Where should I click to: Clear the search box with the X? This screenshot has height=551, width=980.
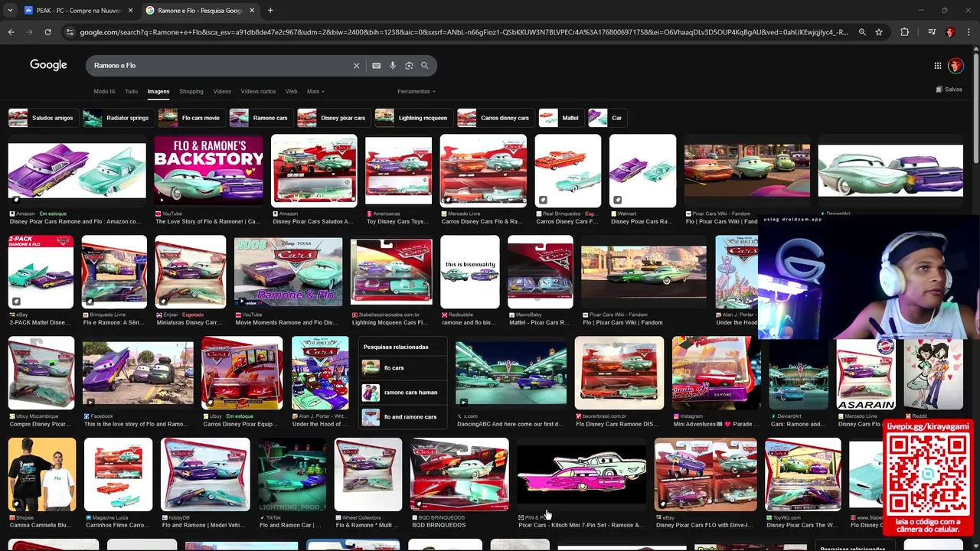tap(356, 66)
